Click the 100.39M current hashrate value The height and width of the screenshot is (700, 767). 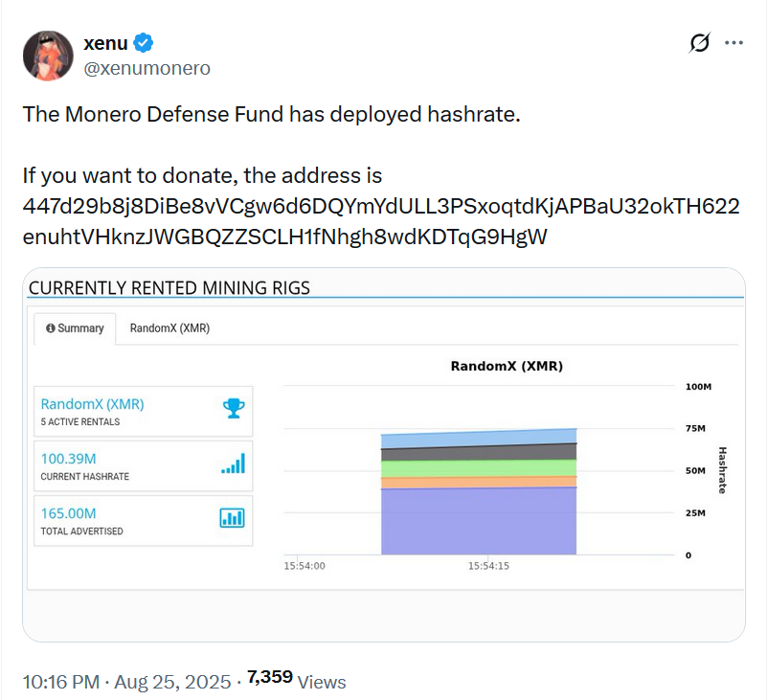[68, 459]
